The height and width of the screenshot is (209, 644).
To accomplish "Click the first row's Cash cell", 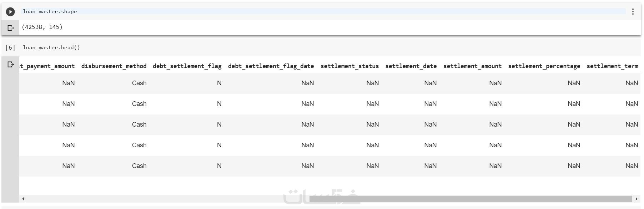I will click(139, 83).
